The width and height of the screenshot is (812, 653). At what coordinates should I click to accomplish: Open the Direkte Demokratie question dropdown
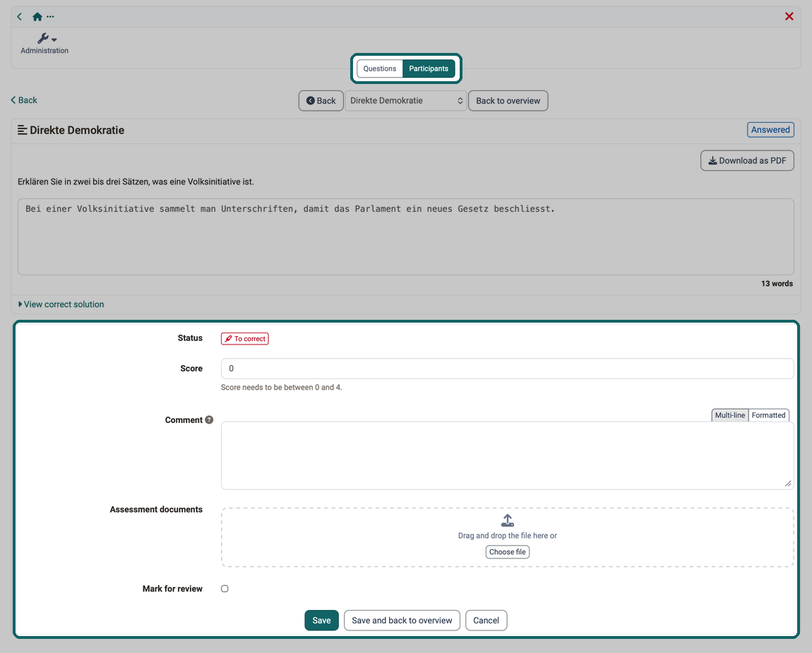click(406, 100)
